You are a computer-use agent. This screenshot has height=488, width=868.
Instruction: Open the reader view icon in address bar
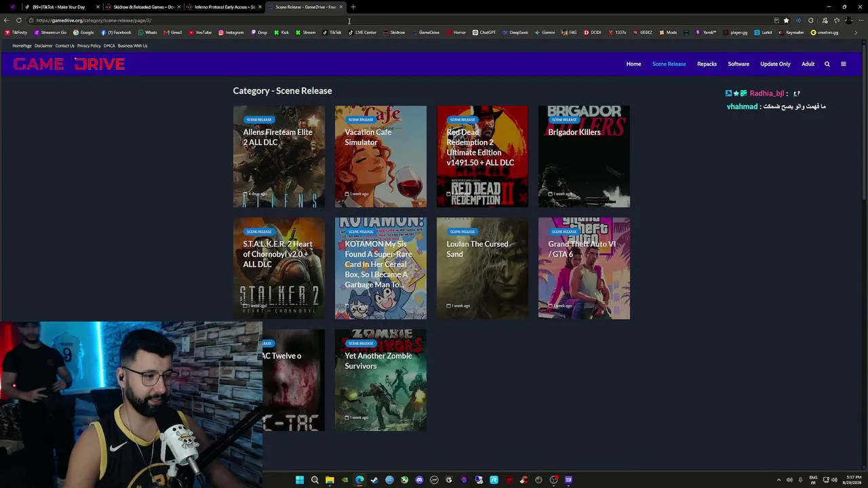point(776,20)
